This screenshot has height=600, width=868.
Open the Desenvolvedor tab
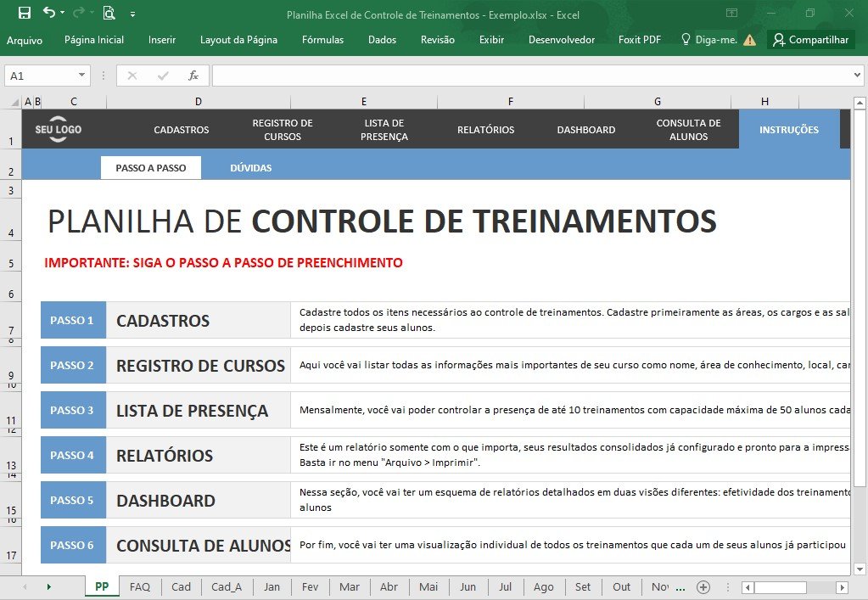click(562, 40)
